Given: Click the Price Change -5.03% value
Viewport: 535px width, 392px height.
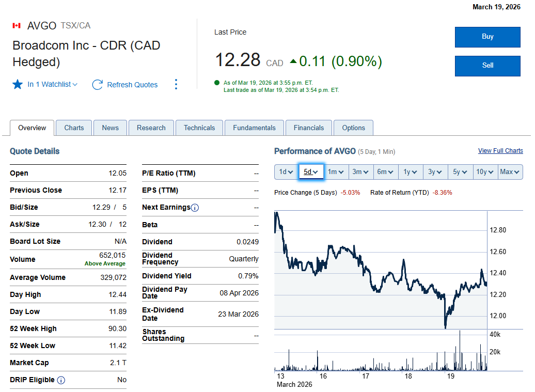Looking at the screenshot, I should pyautogui.click(x=351, y=193).
